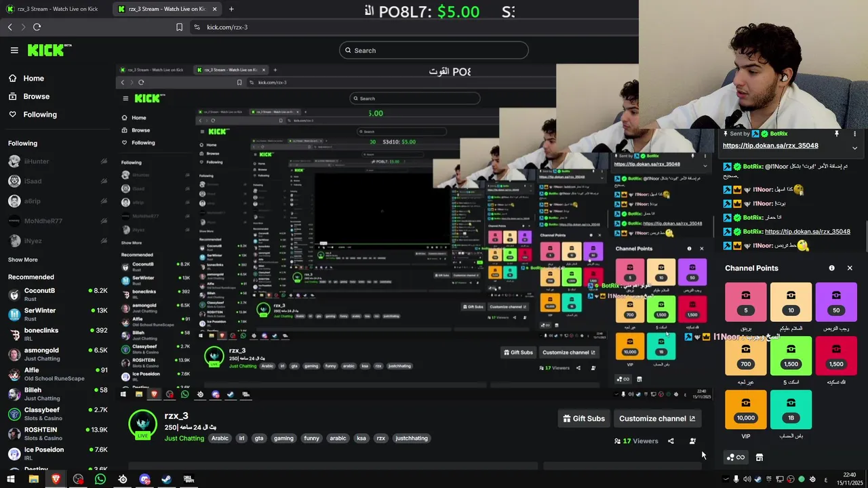This screenshot has width=868, height=488.
Task: Select the ksa stream tag
Action: (x=361, y=439)
